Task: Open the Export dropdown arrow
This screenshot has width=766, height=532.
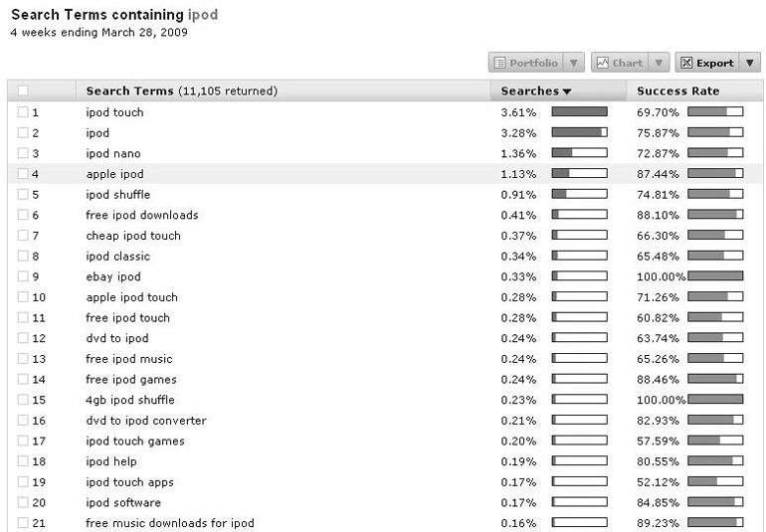Action: pyautogui.click(x=750, y=63)
